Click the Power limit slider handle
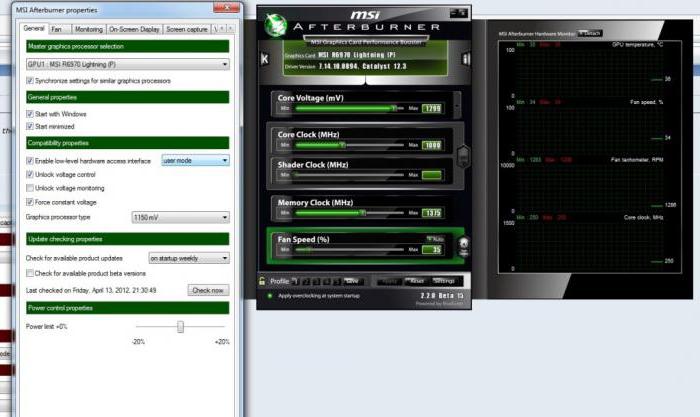 pos(180,327)
